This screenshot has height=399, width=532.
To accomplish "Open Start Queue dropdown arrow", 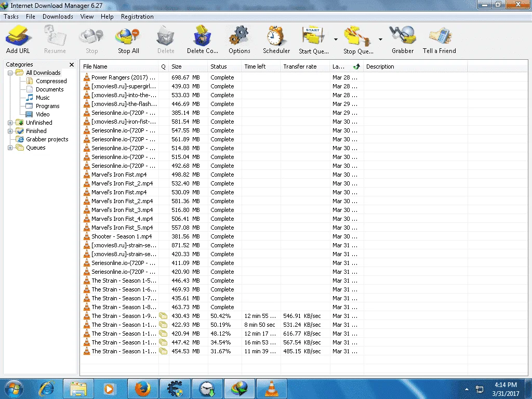I will click(336, 39).
